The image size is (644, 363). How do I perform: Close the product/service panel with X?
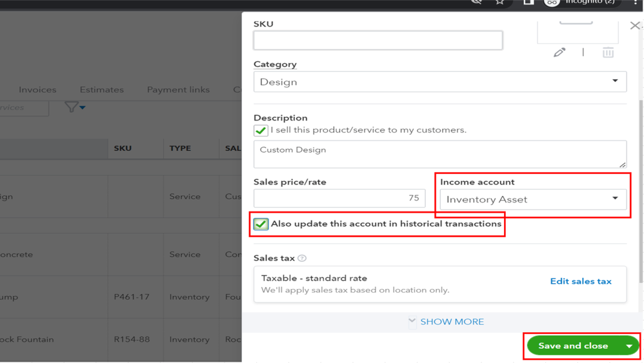635,26
